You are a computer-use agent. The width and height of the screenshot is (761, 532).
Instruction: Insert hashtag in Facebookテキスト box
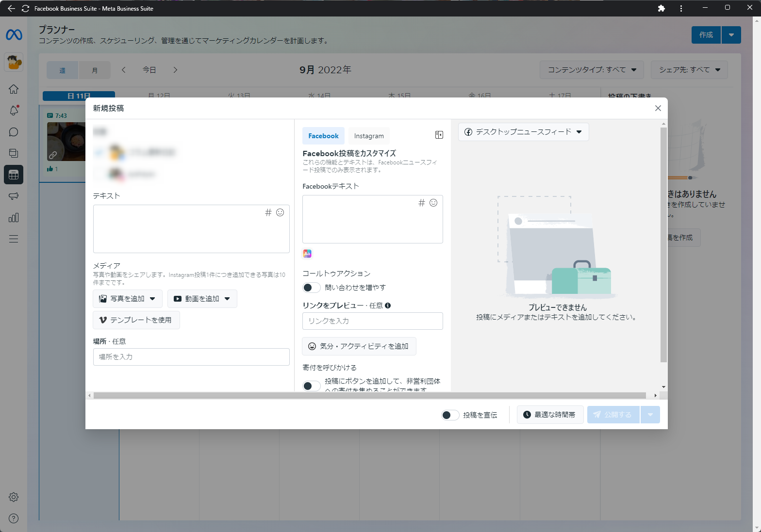422,203
